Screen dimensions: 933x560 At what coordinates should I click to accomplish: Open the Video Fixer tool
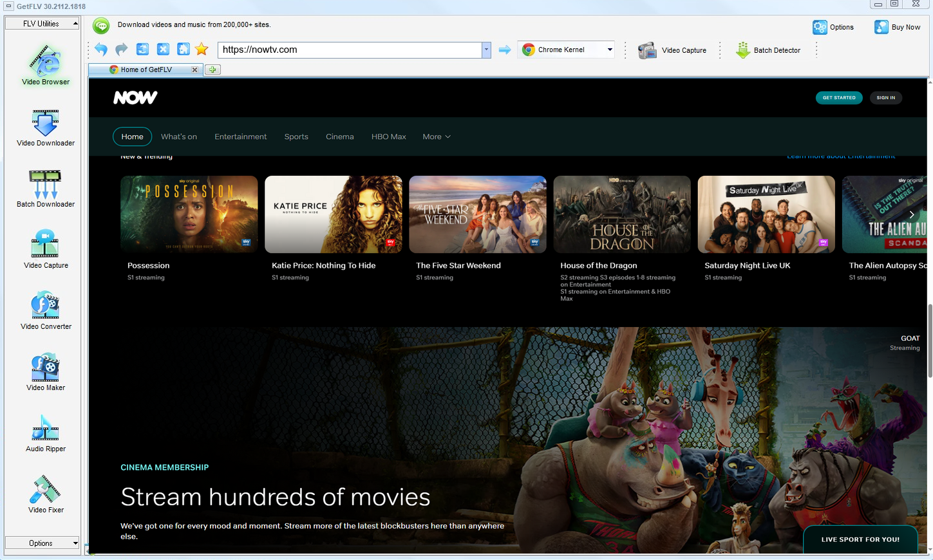(x=46, y=494)
